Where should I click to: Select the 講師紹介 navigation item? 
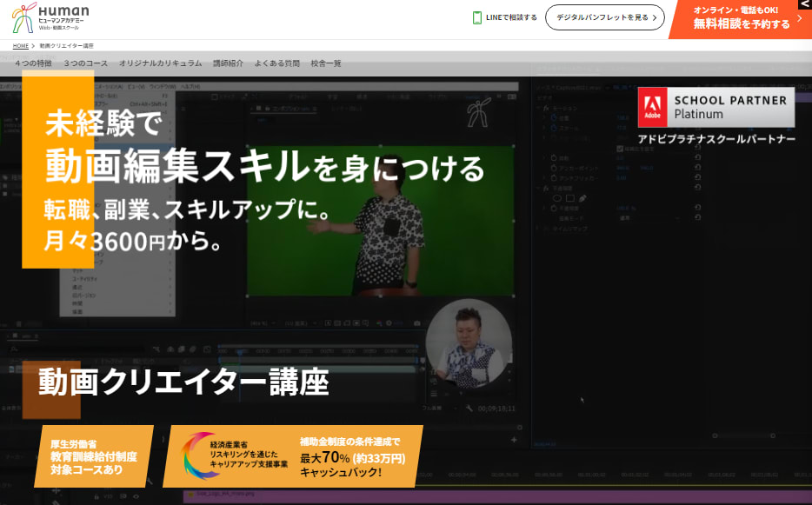pyautogui.click(x=229, y=62)
